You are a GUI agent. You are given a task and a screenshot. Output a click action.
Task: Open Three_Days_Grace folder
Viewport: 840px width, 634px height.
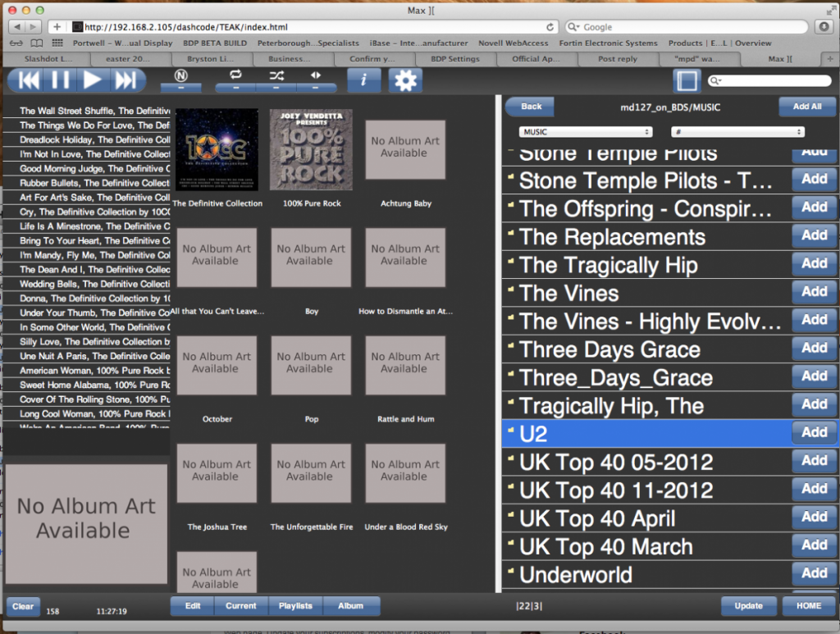(x=646, y=377)
